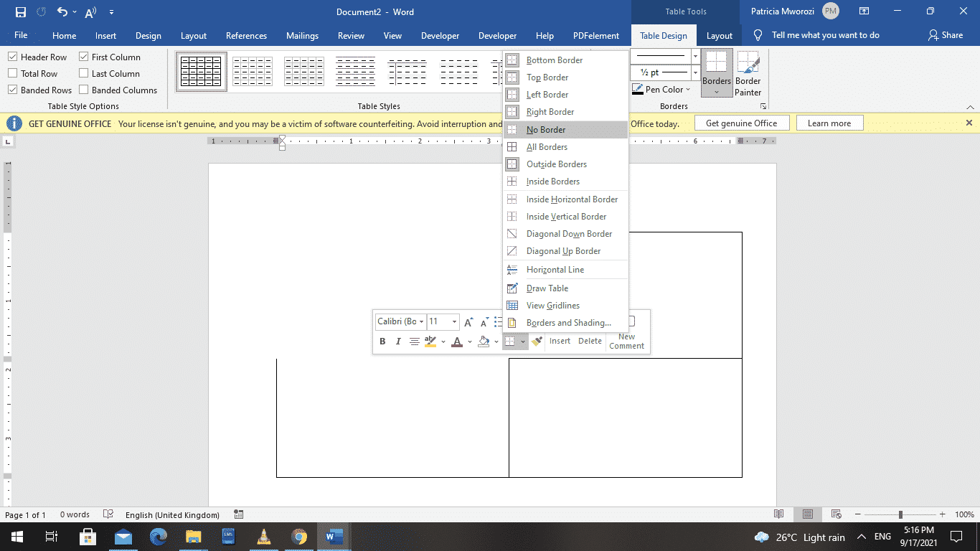The image size is (980, 551).
Task: Toggle bold in the mini toolbar
Action: pos(382,341)
